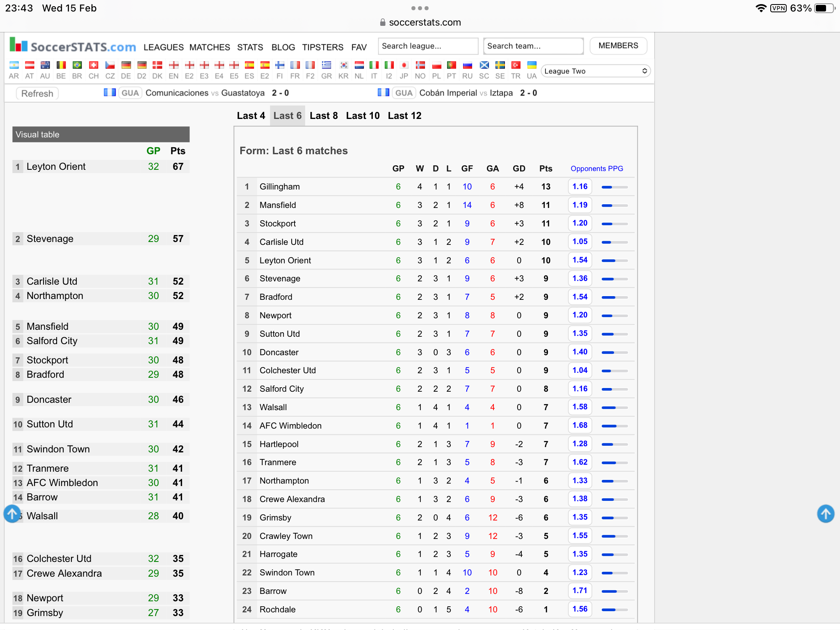
Task: Open the Switzerland (CH) flag league
Action: 94,65
